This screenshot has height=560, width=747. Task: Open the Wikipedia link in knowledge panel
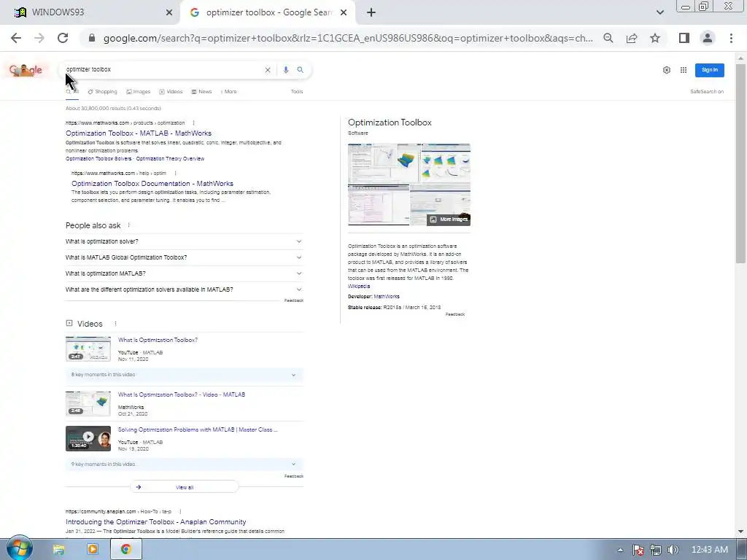tap(359, 286)
